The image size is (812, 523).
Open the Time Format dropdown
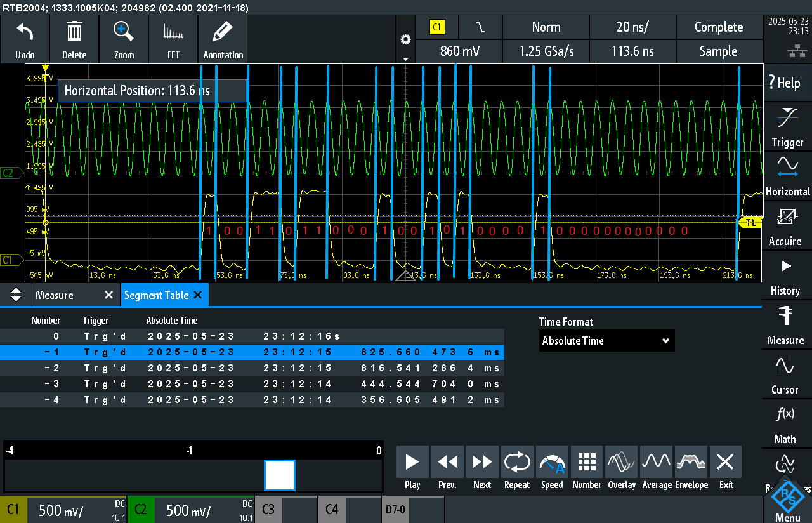607,341
